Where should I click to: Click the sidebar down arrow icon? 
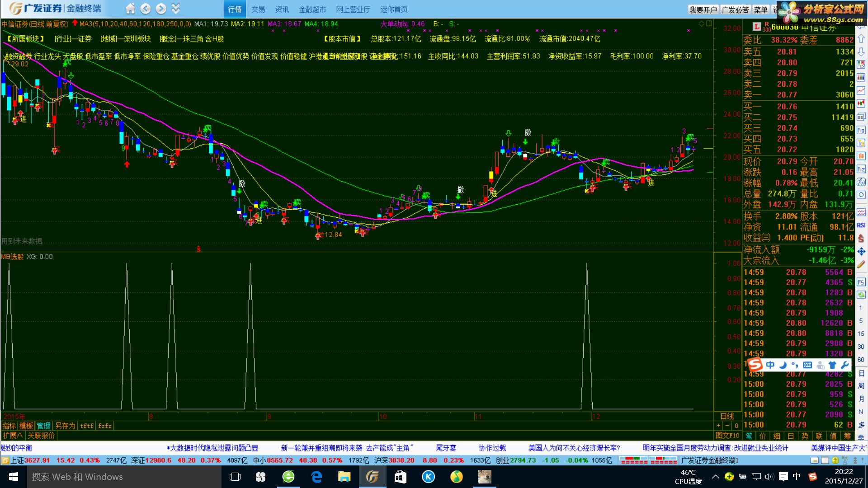pos(861,52)
